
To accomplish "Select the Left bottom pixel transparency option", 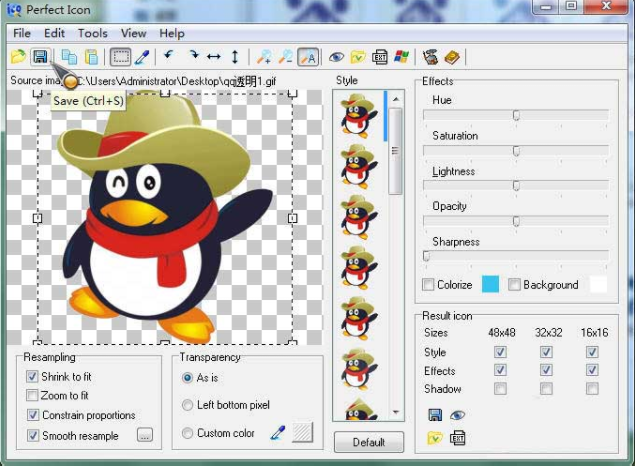I will pos(187,405).
